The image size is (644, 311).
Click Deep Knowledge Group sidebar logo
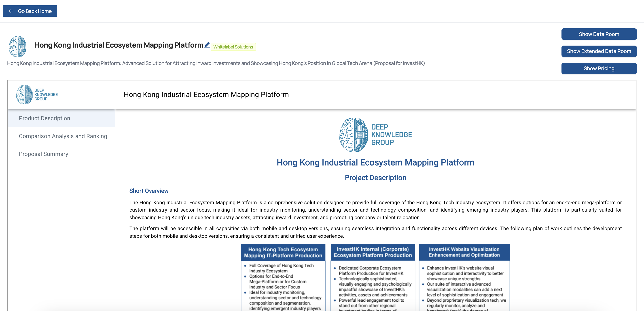click(x=37, y=95)
